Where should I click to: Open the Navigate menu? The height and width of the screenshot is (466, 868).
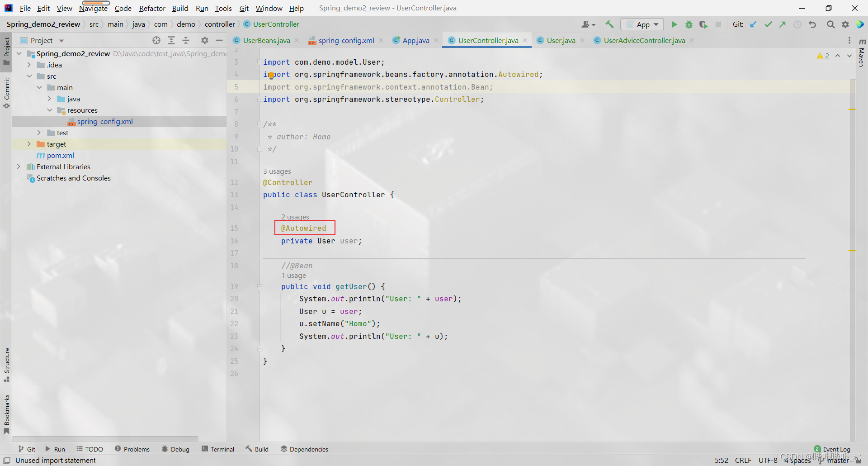tap(93, 8)
